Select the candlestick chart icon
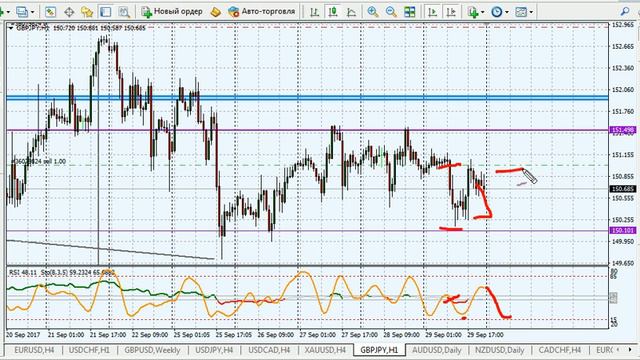 [333, 12]
